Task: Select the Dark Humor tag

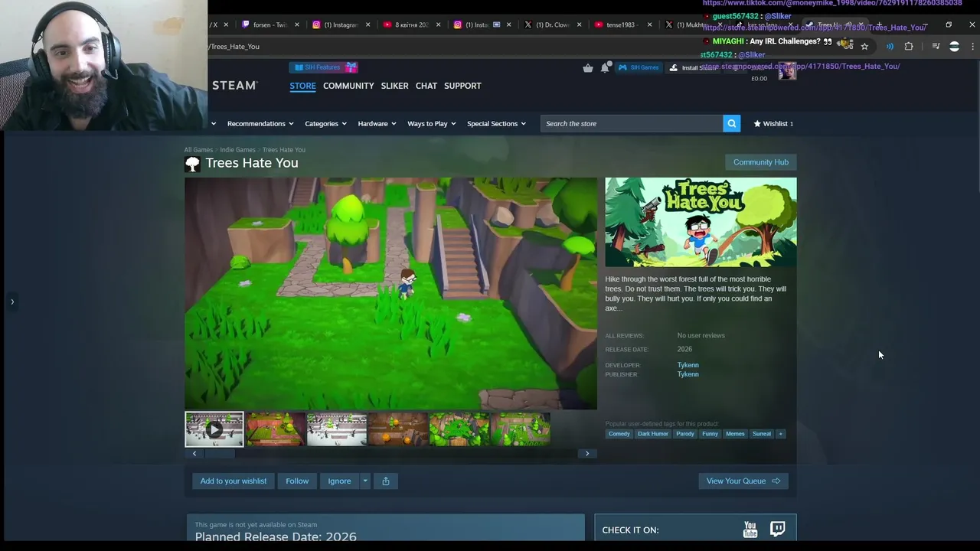Action: [x=652, y=434]
